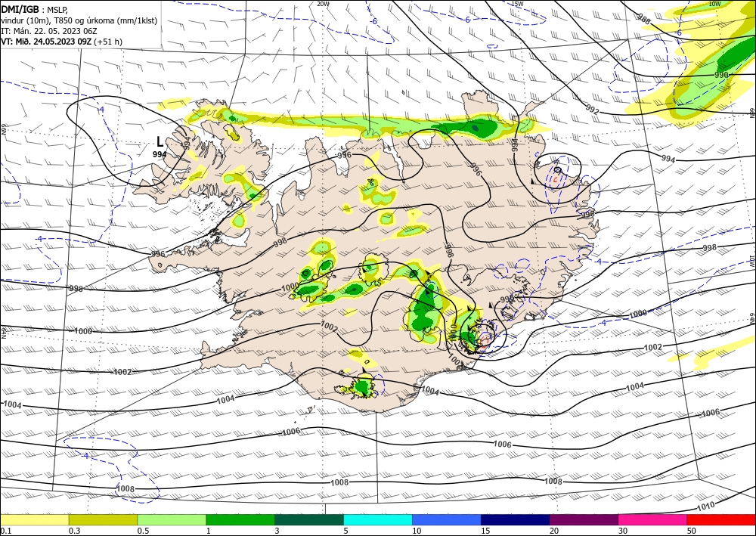Viewport: 756px width, 536px height.
Task: Click the legend value '5'
Action: click(x=346, y=531)
